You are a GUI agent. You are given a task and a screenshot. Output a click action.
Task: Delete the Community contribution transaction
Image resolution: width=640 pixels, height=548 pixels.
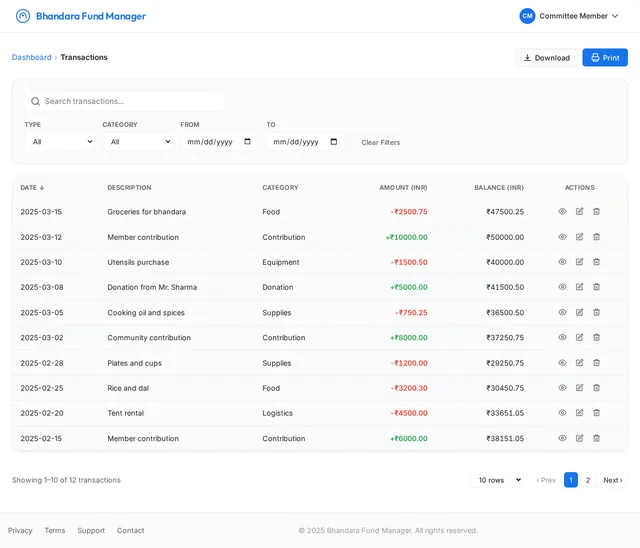tap(596, 337)
